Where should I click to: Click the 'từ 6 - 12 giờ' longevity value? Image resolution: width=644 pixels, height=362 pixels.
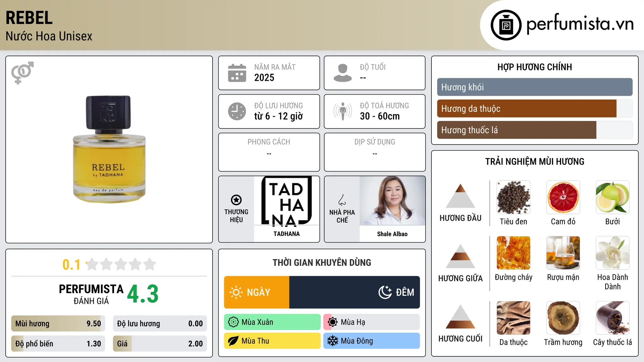click(x=279, y=116)
